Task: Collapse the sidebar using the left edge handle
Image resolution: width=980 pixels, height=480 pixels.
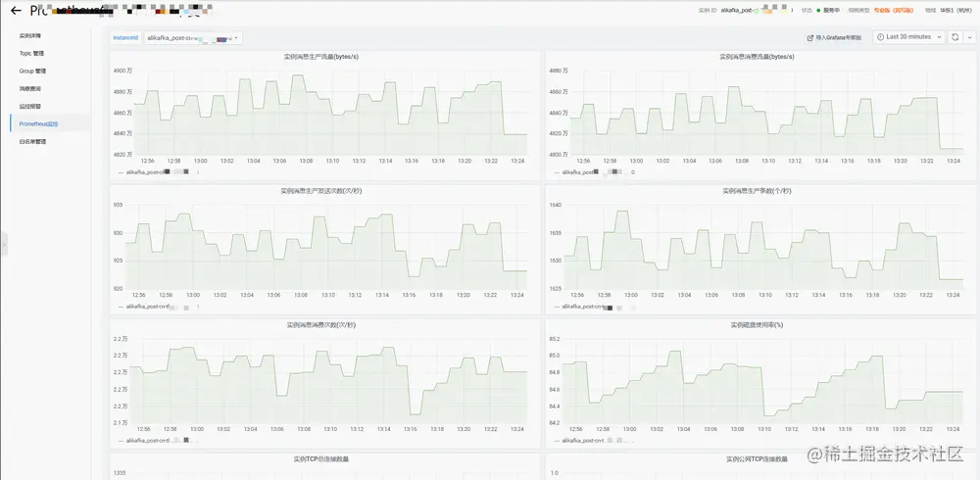Action: click(3, 244)
